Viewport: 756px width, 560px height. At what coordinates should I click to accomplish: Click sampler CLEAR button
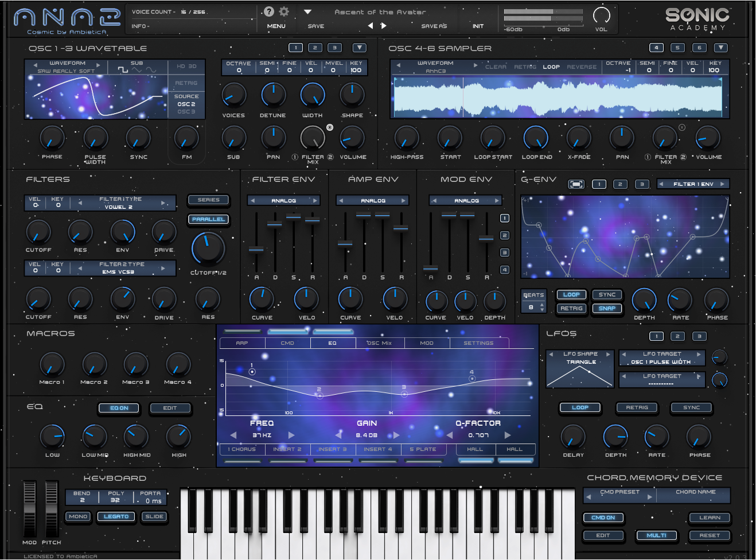[x=496, y=67]
